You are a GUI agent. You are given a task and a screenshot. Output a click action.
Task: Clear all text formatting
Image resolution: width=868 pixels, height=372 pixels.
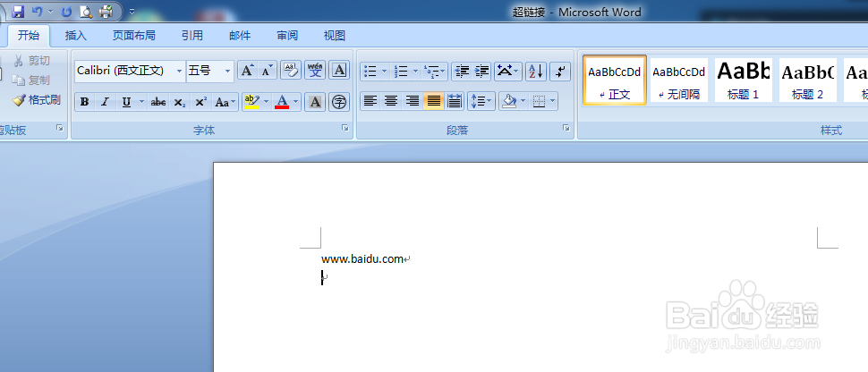[x=291, y=71]
